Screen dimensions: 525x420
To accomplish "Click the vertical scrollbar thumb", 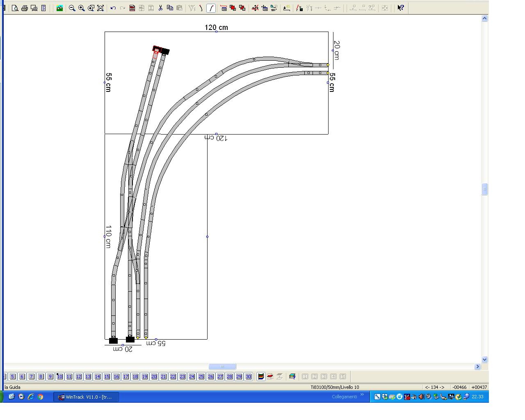I will 485,189.
